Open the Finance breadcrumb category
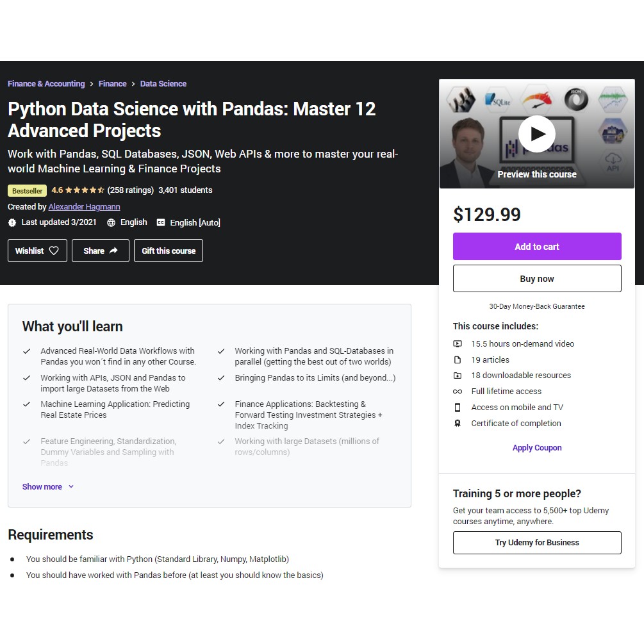 [113, 84]
